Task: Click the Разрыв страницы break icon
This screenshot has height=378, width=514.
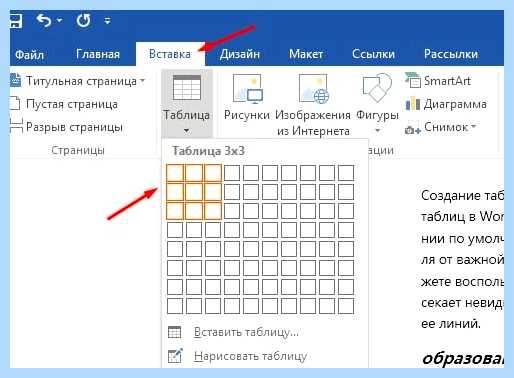Action: tap(16, 126)
